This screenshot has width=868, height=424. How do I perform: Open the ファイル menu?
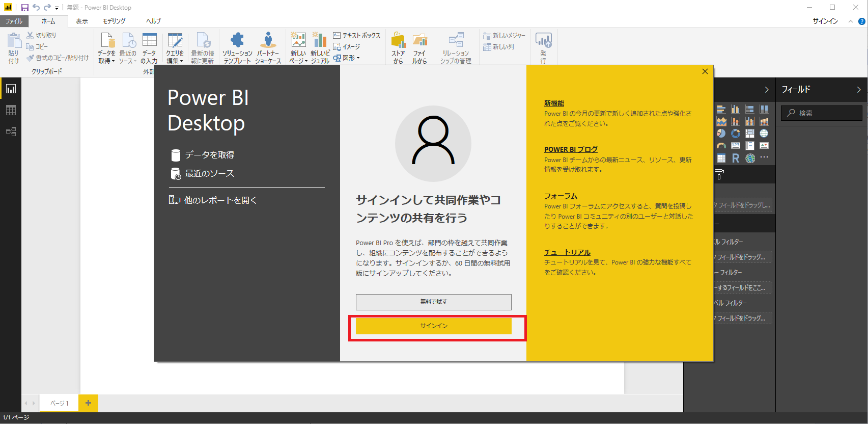pyautogui.click(x=14, y=21)
